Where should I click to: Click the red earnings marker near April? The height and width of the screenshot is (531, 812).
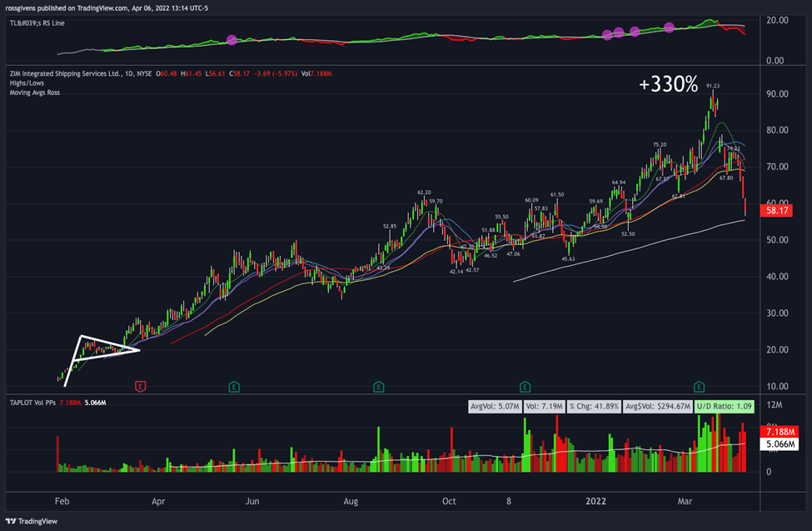[141, 386]
